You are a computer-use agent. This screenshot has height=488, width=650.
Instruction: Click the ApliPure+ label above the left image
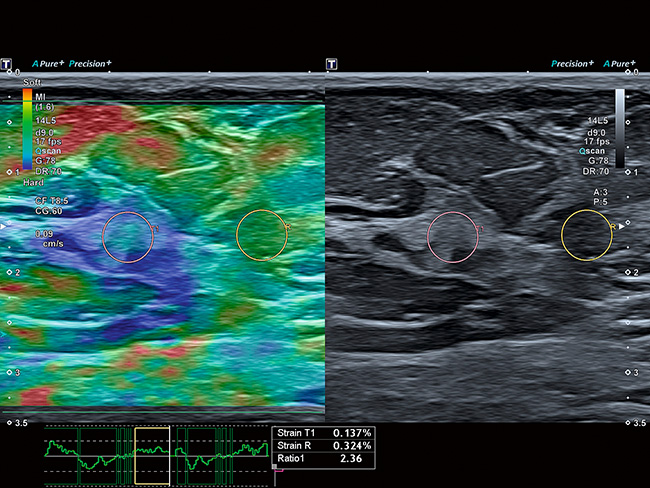click(47, 64)
